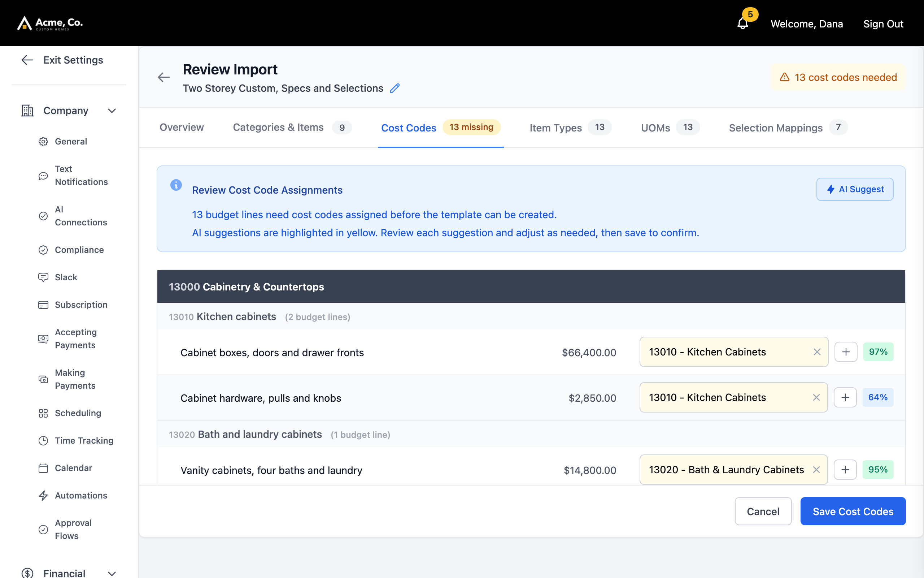Switch to the Item Types tab
This screenshot has height=578, width=924.
pos(570,128)
